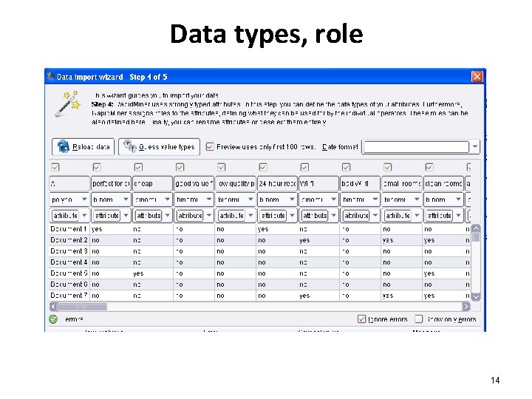This screenshot has width=532, height=399.
Task: Click the horizontal scrollbar right arrow
Action: 466,307
